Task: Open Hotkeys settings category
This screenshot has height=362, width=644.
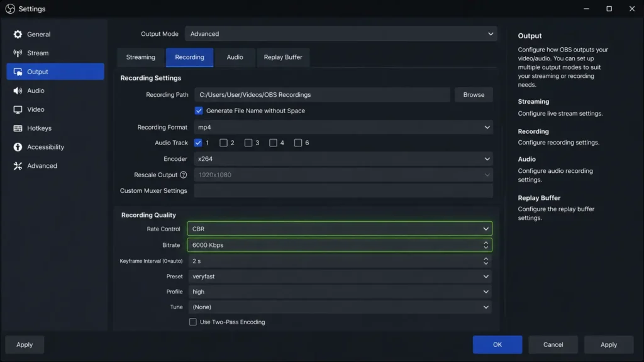Action: click(55, 128)
